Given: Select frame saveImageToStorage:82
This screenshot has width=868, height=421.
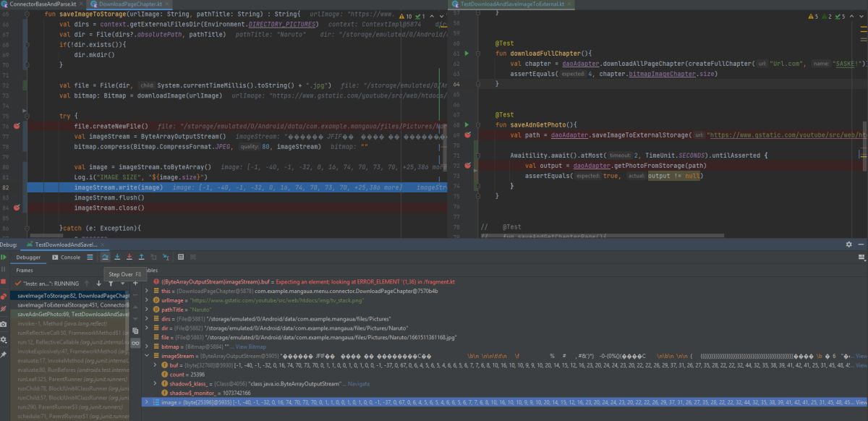Looking at the screenshot, I should click(x=70, y=295).
